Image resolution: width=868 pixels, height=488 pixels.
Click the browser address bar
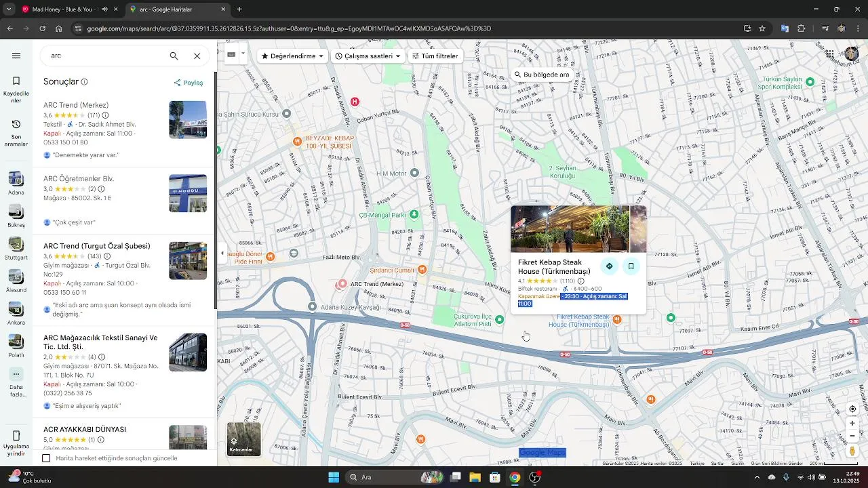click(407, 28)
